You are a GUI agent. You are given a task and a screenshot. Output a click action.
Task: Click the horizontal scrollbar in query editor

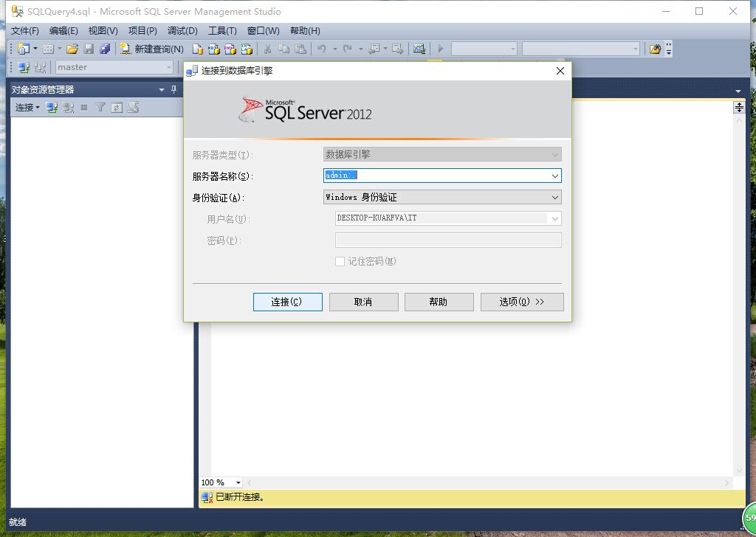tap(489, 482)
